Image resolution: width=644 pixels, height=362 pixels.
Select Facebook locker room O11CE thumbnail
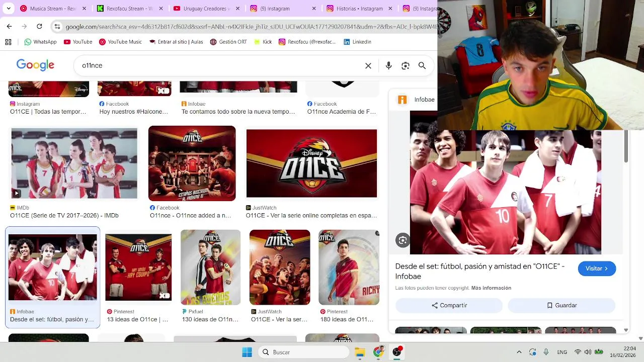pyautogui.click(x=192, y=163)
